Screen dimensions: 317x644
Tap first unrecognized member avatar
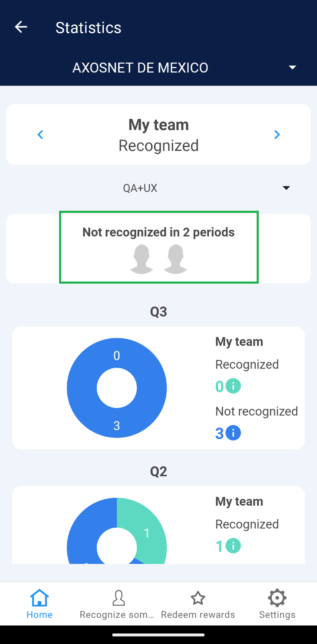[x=141, y=259]
